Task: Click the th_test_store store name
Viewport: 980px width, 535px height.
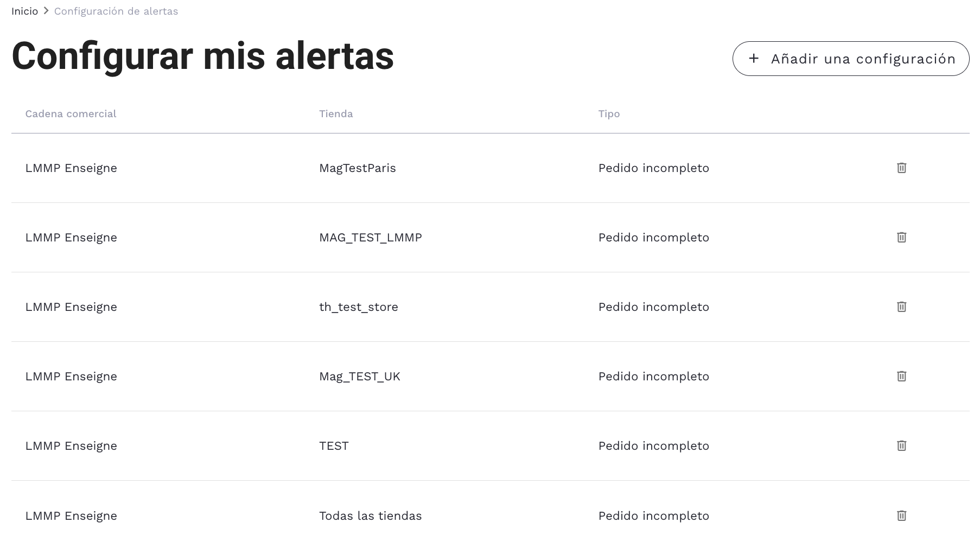Action: pyautogui.click(x=359, y=307)
